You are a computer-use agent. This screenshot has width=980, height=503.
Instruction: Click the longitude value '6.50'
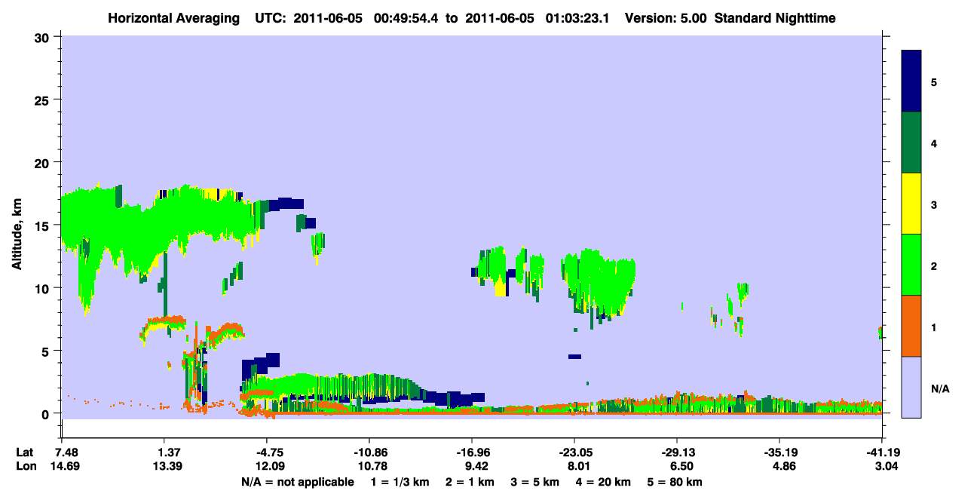(x=680, y=466)
